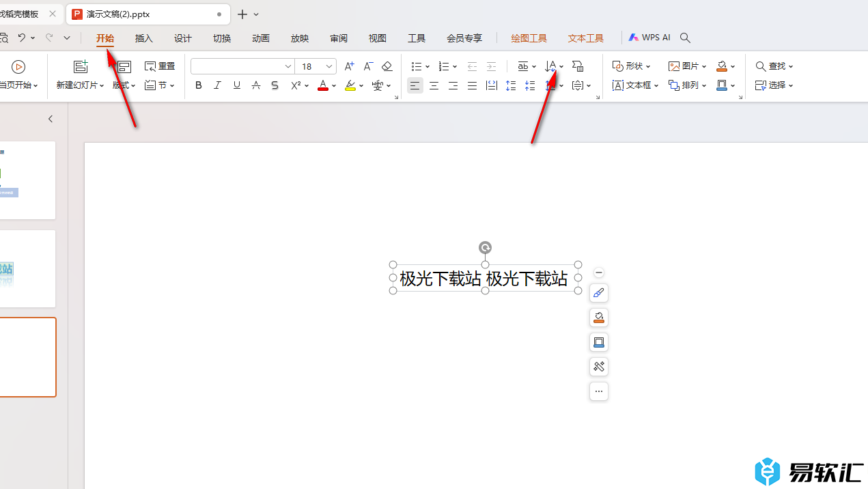Click the search magnifier beside WPS AI
This screenshot has height=489, width=868.
pos(686,38)
